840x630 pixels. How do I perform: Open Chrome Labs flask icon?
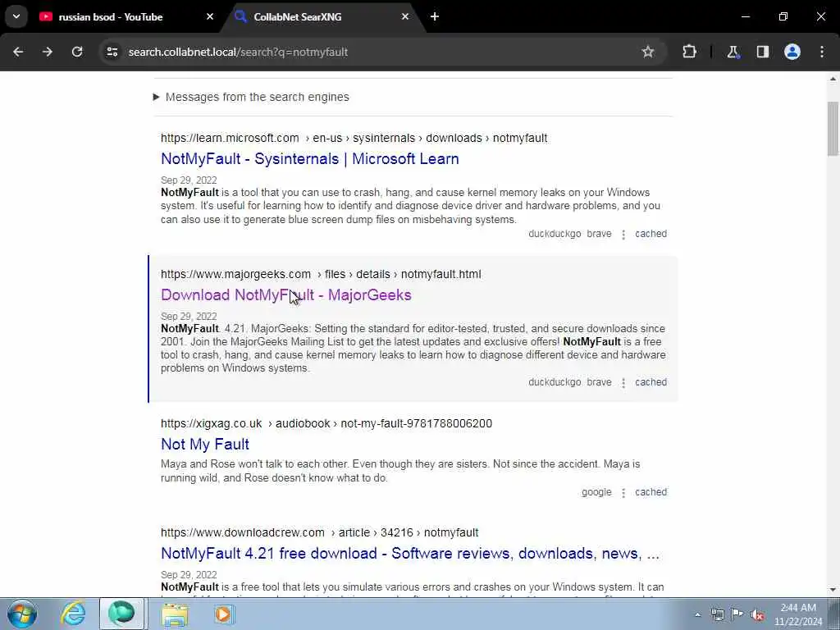[733, 52]
